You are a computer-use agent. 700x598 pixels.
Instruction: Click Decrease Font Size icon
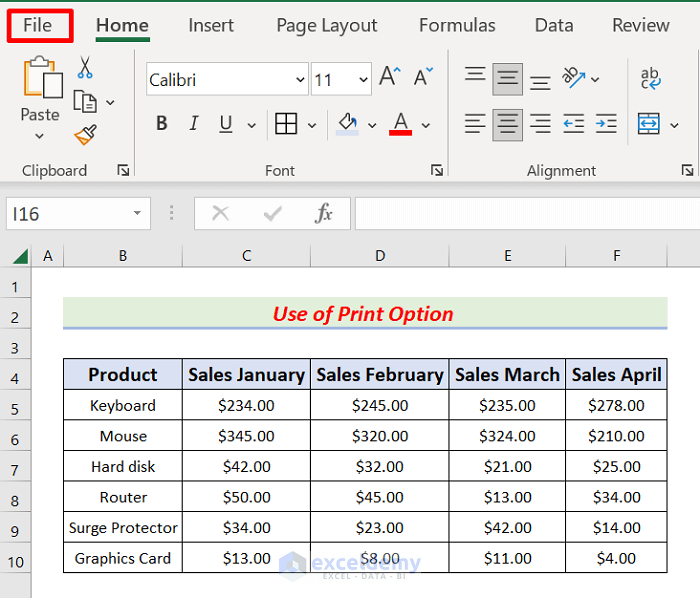pyautogui.click(x=423, y=79)
